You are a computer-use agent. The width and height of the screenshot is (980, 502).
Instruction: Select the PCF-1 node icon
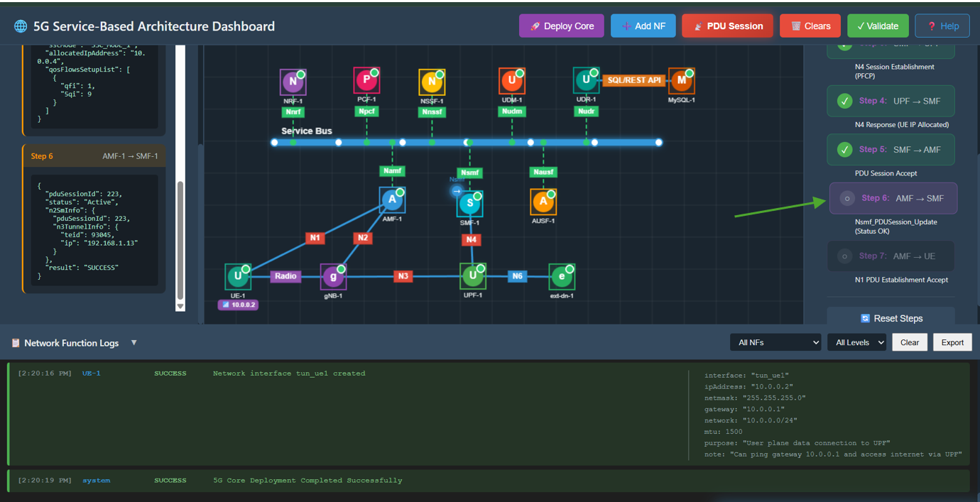[x=366, y=80]
